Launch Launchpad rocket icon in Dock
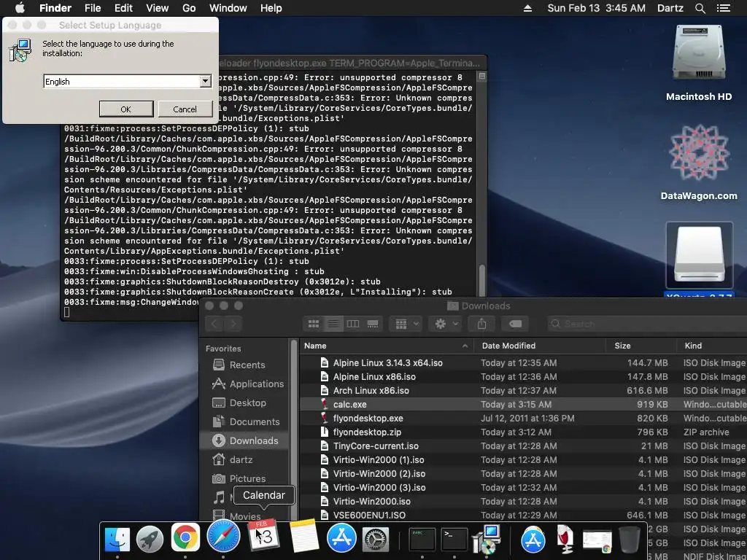The height and width of the screenshot is (560, 747). 150,540
